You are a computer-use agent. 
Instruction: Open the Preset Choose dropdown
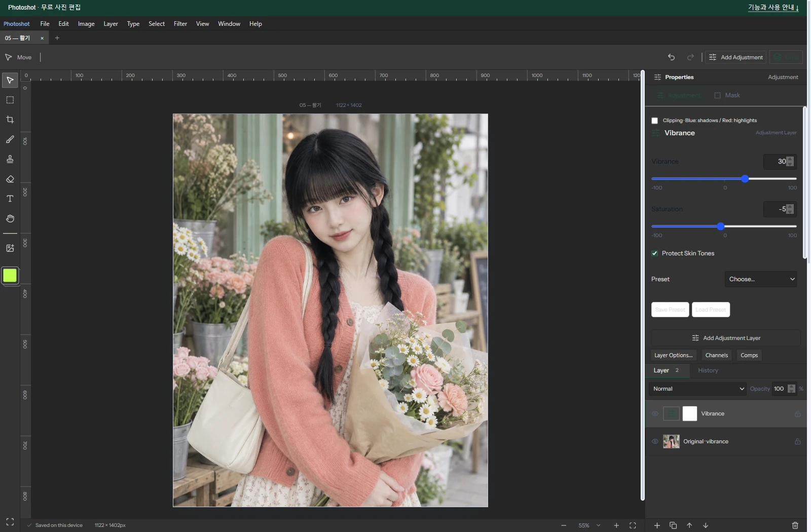click(761, 279)
